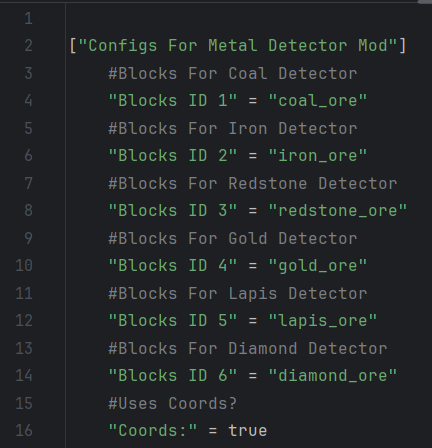Click the "gold_ore" value string
This screenshot has height=448, width=432.
point(318,266)
